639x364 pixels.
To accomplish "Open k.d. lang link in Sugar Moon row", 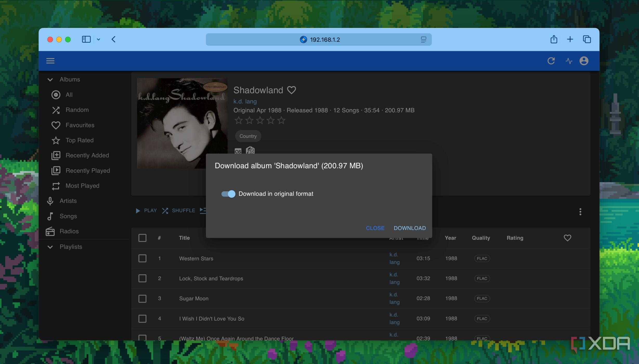I will click(394, 298).
